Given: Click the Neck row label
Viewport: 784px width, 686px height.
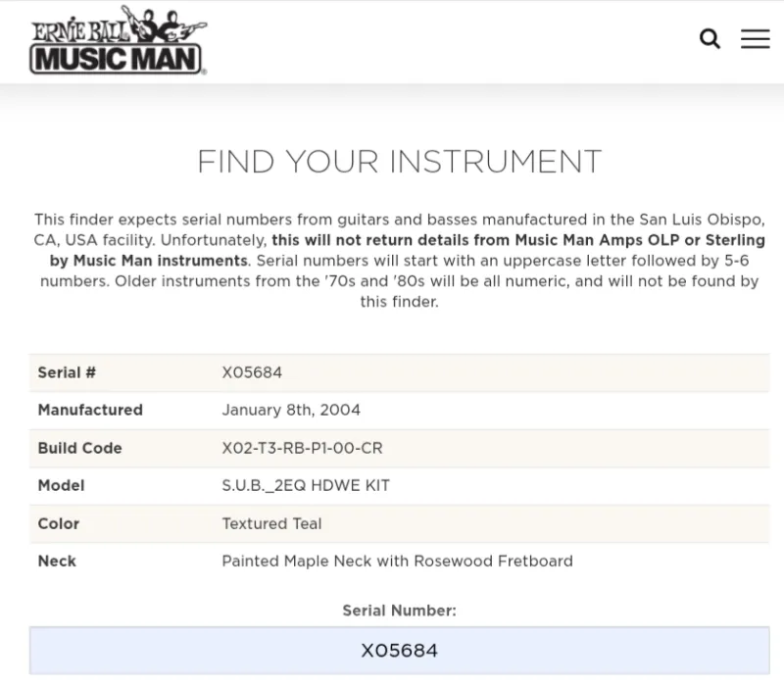Looking at the screenshot, I should click(57, 561).
